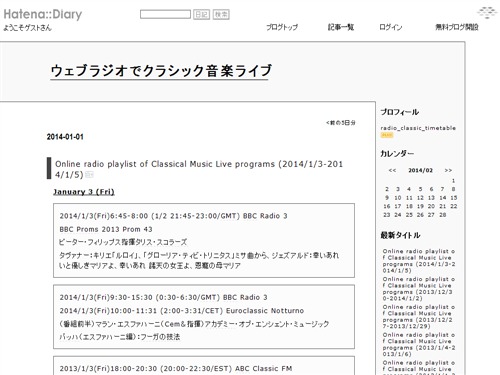Select day 14 in the calendar
This screenshot has height=375, width=500.
click(x=443, y=198)
